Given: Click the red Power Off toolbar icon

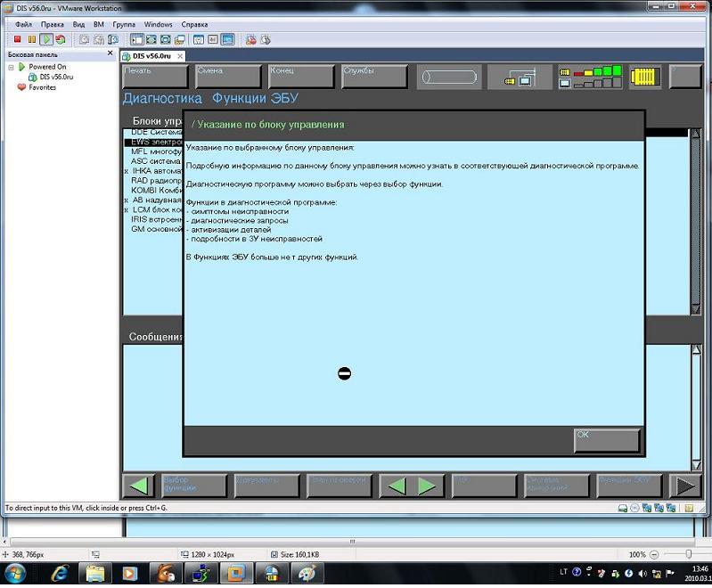Looking at the screenshot, I should pos(18,39).
